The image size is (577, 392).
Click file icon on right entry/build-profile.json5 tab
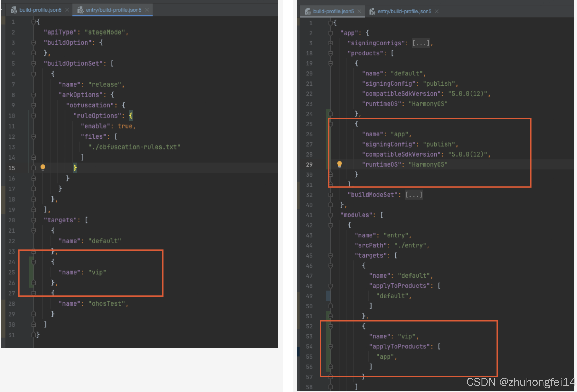tap(372, 12)
